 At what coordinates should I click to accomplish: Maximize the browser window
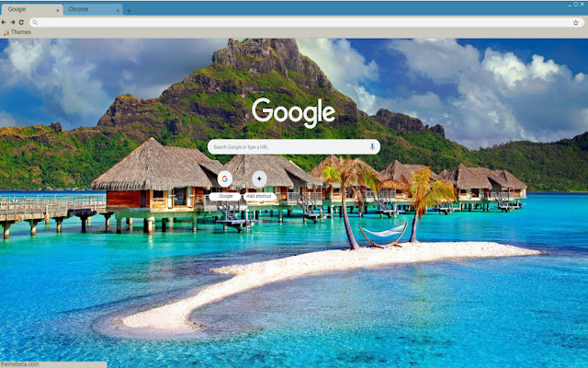[576, 5]
